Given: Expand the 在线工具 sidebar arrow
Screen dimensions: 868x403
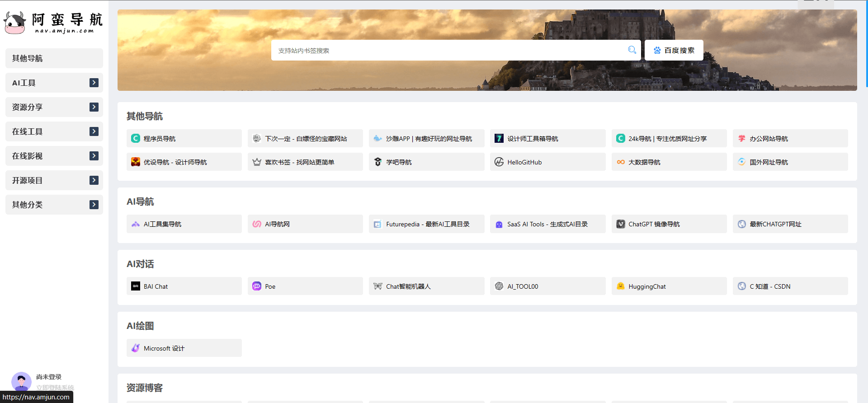Looking at the screenshot, I should pyautogui.click(x=94, y=131).
